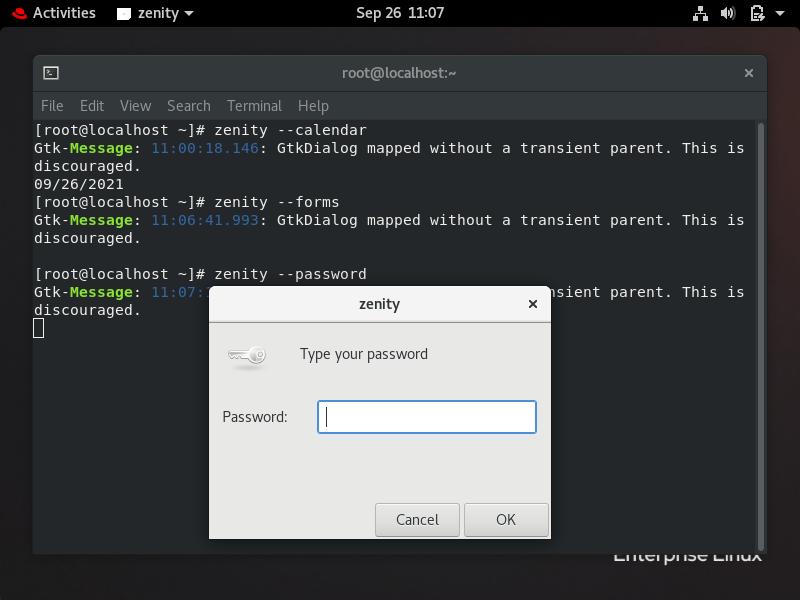Image resolution: width=800 pixels, height=600 pixels.
Task: Open the Terminal menu
Action: pos(254,105)
